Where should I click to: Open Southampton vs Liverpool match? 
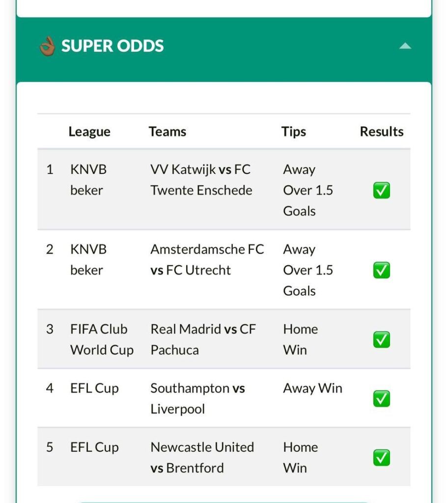pyautogui.click(x=197, y=398)
